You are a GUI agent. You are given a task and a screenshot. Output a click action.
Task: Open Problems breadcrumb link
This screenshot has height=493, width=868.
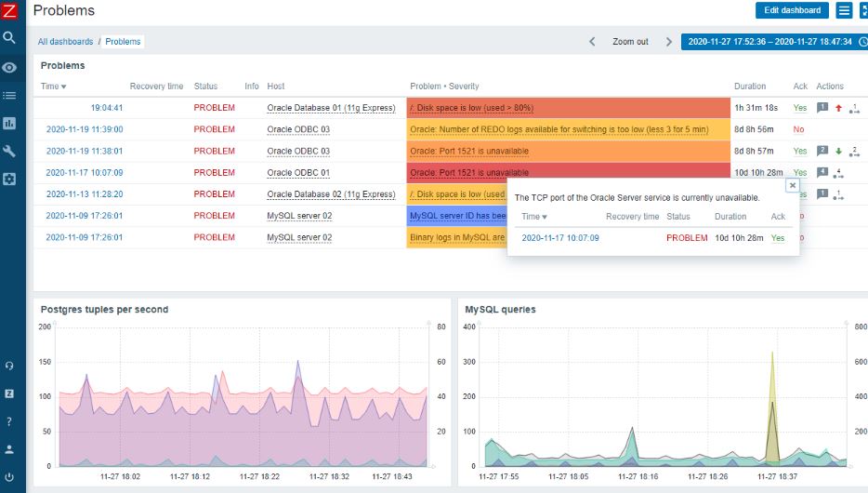tap(123, 42)
